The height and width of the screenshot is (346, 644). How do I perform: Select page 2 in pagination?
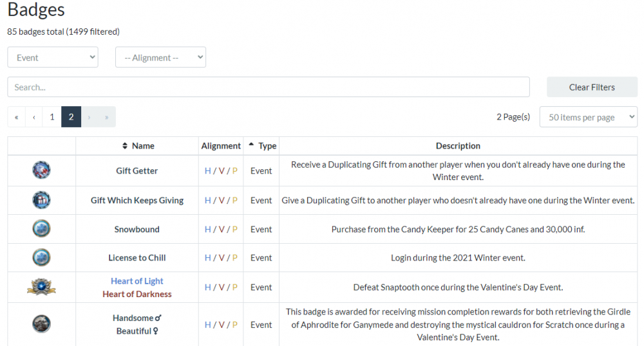tap(71, 117)
